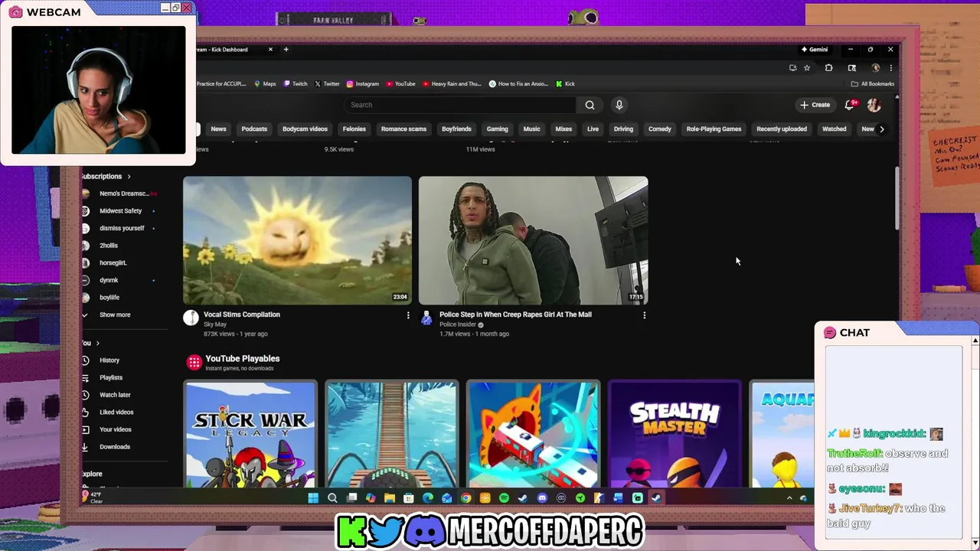Show hidden system tray icons
The width and height of the screenshot is (980, 551).
pyautogui.click(x=789, y=498)
